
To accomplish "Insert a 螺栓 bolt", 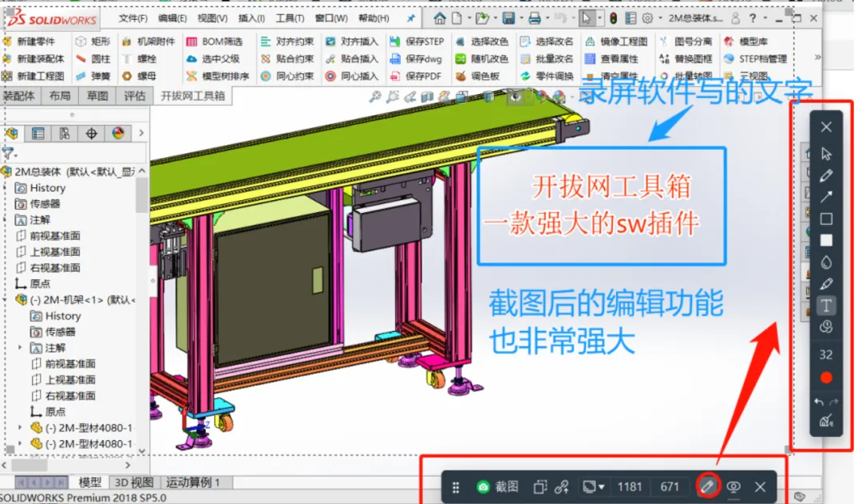I will (140, 59).
